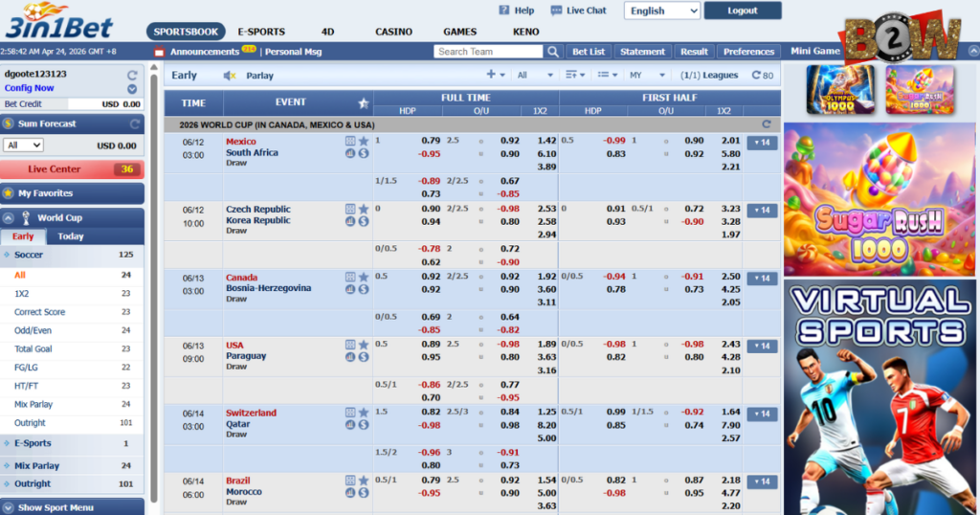The width and height of the screenshot is (980, 515).
Task: Expand more bets for Switzerland vs Qatar
Action: (762, 414)
